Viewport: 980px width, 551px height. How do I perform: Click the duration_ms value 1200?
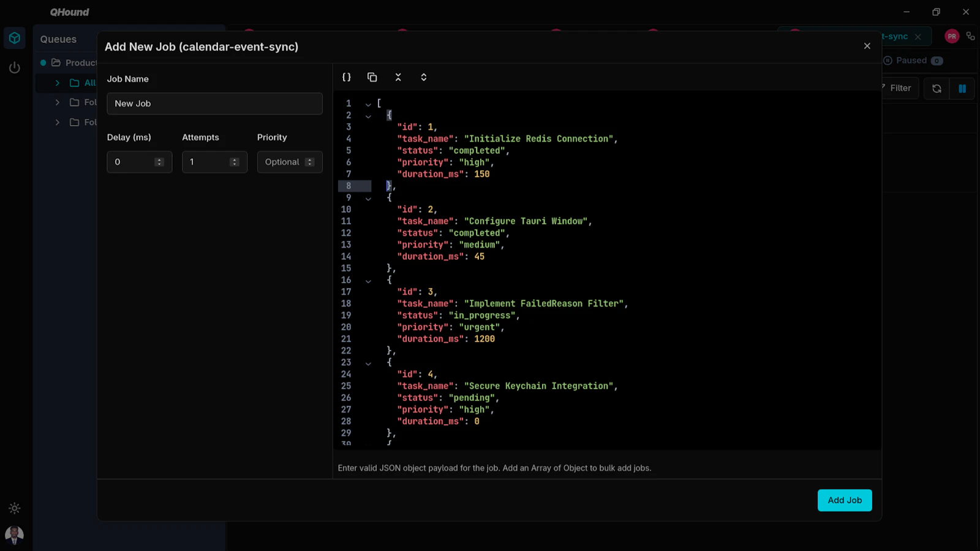(484, 339)
